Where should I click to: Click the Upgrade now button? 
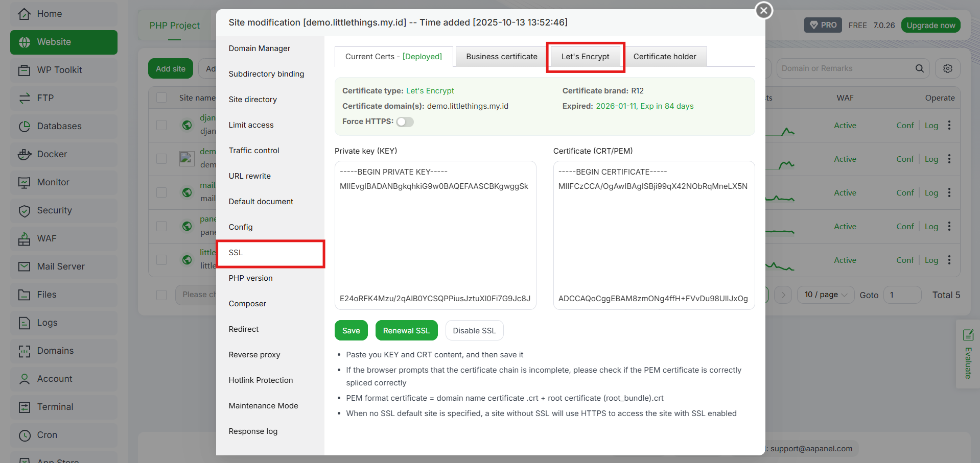click(930, 25)
